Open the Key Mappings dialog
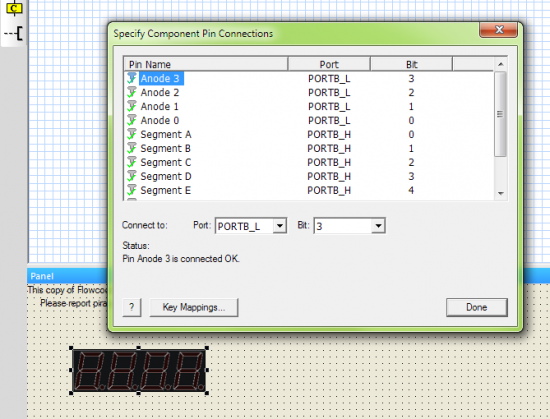The image size is (550, 419). pyautogui.click(x=194, y=308)
